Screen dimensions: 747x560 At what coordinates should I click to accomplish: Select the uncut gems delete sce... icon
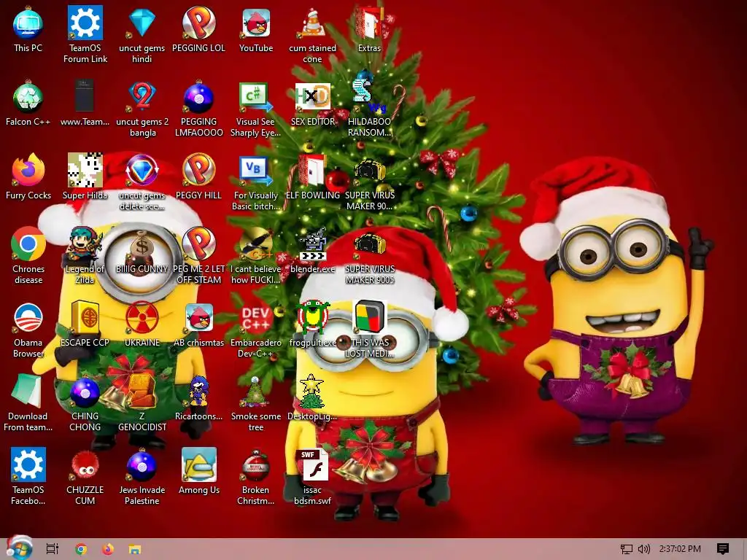(142, 182)
